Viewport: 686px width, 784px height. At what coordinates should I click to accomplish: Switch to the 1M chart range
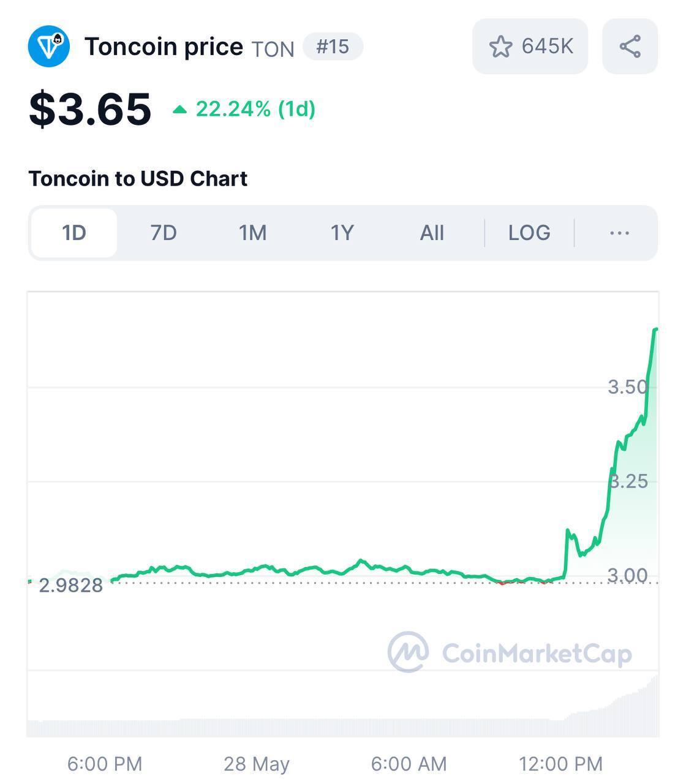(252, 233)
